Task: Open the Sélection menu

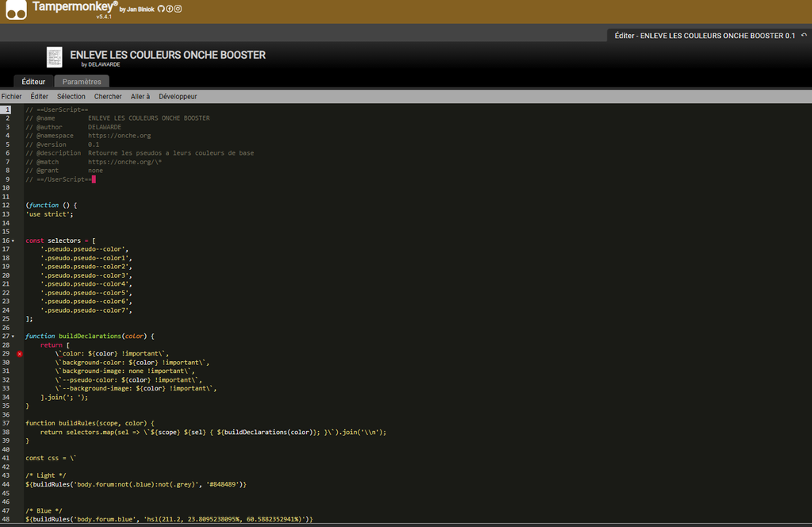Action: (71, 96)
